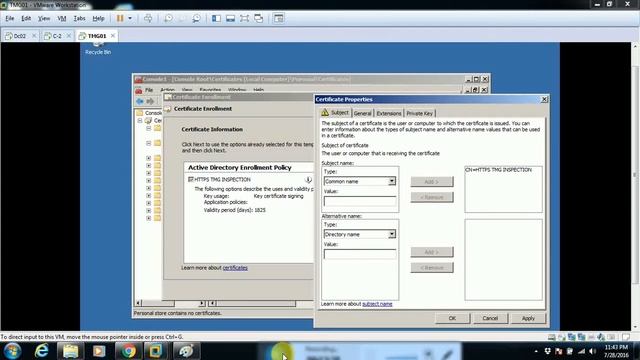Open the VMware View menu
The image size is (640, 360).
point(44,18)
